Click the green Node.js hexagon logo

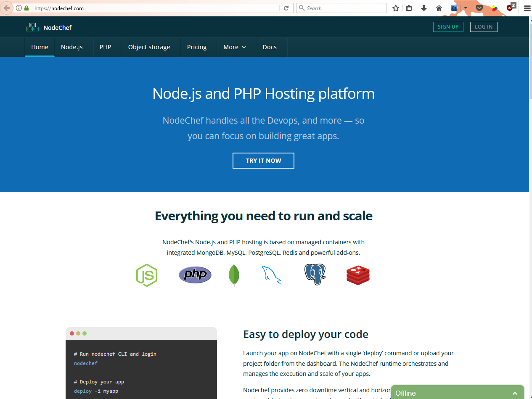(x=147, y=275)
